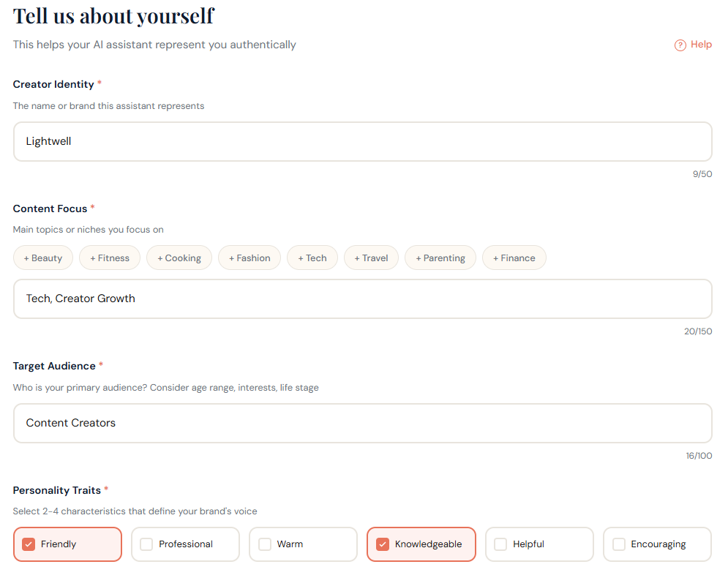This screenshot has height=567, width=728.
Task: Uncheck the Knowledgeable personality trait
Action: [421, 544]
